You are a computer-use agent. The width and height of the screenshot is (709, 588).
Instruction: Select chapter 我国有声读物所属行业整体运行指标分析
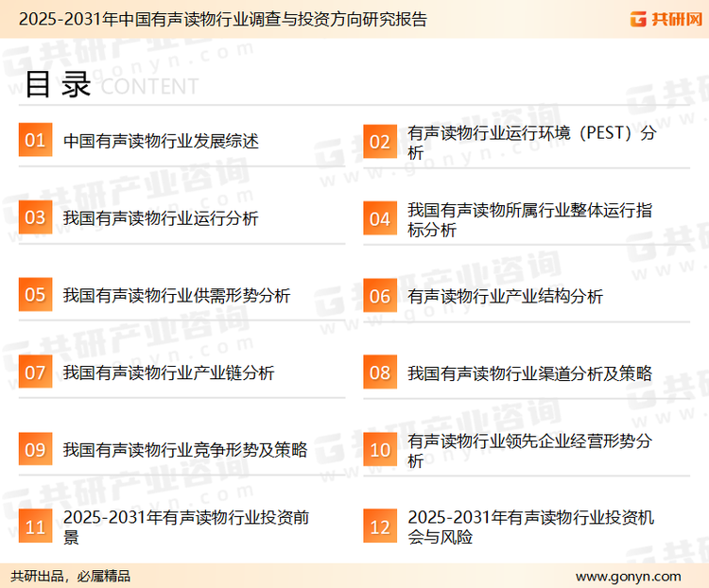(x=530, y=220)
